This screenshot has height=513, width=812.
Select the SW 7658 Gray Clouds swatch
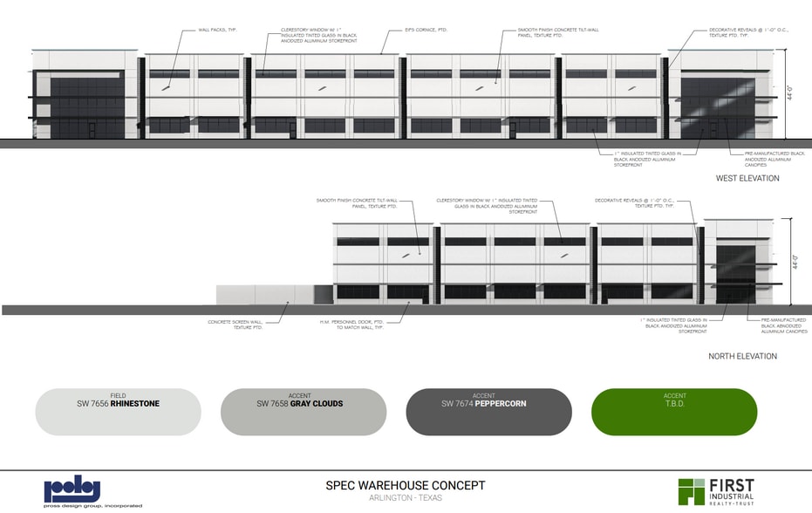pyautogui.click(x=303, y=412)
